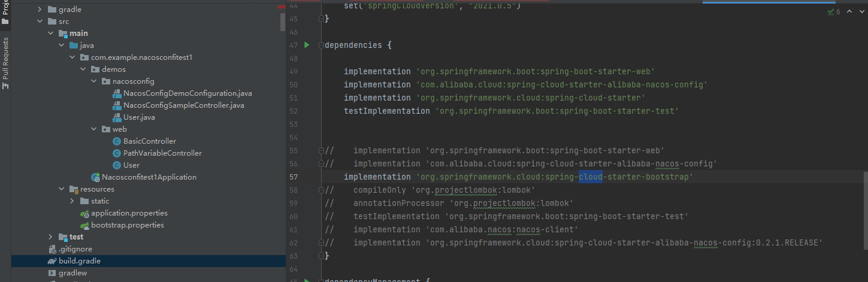This screenshot has width=868, height=282.
Task: Click the highlighted word 'cloud' on line 57
Action: tap(591, 177)
